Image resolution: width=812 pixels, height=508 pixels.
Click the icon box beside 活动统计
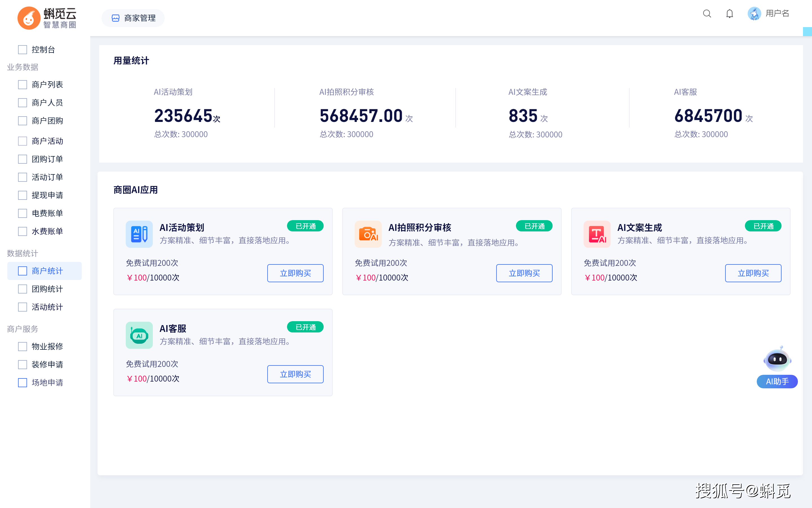23,307
